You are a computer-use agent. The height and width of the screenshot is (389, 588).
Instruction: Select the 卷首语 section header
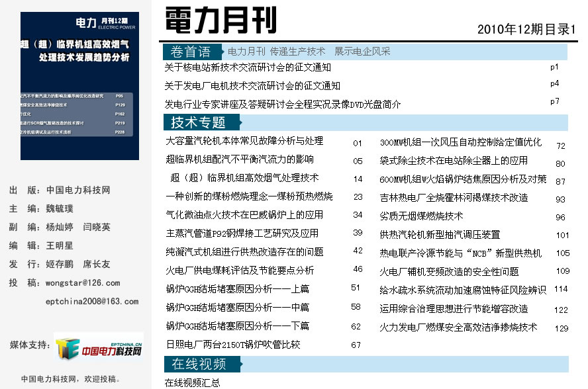pos(193,52)
